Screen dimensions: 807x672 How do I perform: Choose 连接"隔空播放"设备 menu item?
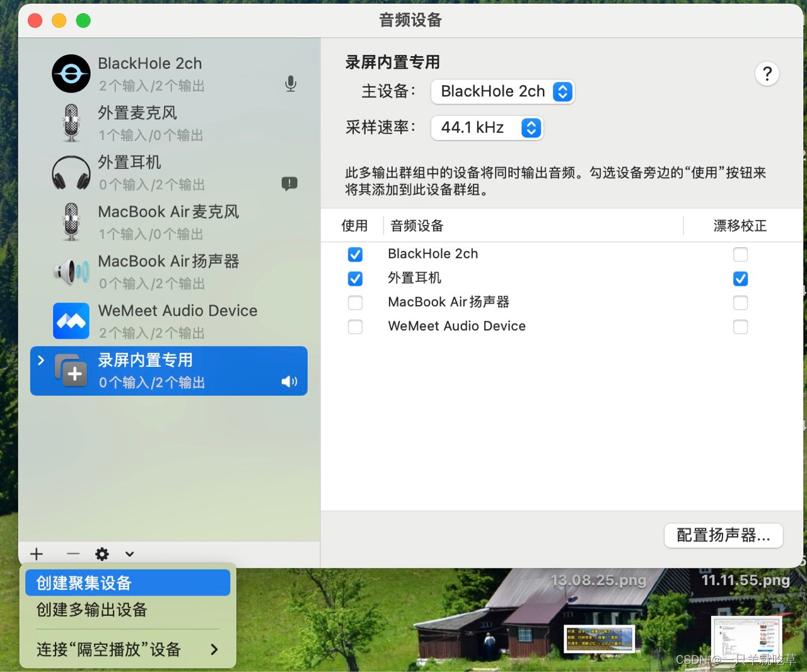point(128,649)
